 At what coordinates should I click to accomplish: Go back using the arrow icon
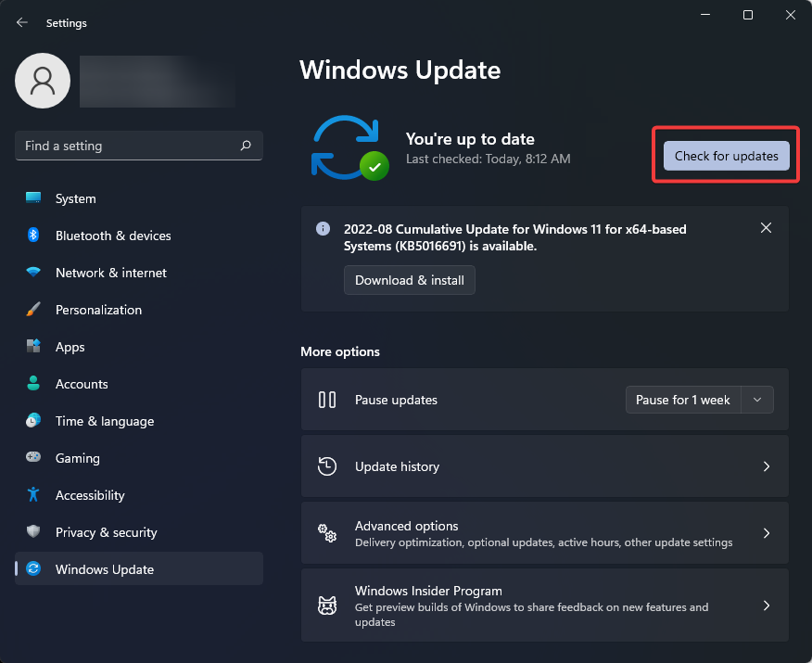22,22
